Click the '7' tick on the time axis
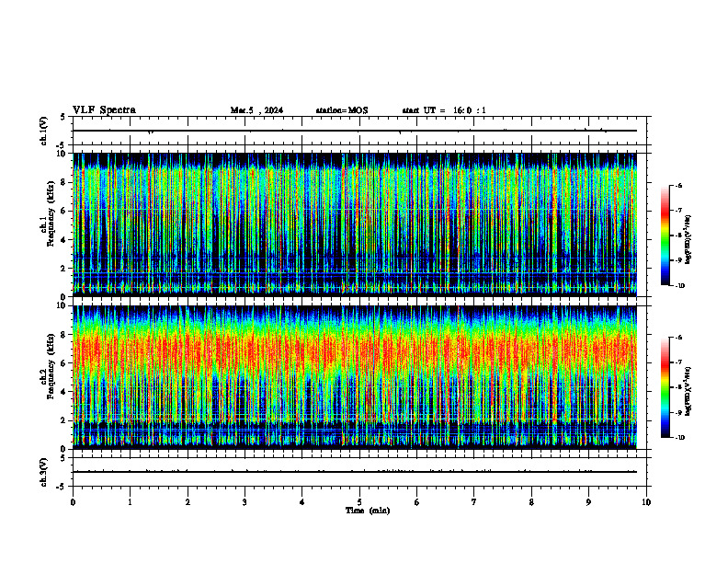The height and width of the screenshot is (563, 728). [474, 502]
